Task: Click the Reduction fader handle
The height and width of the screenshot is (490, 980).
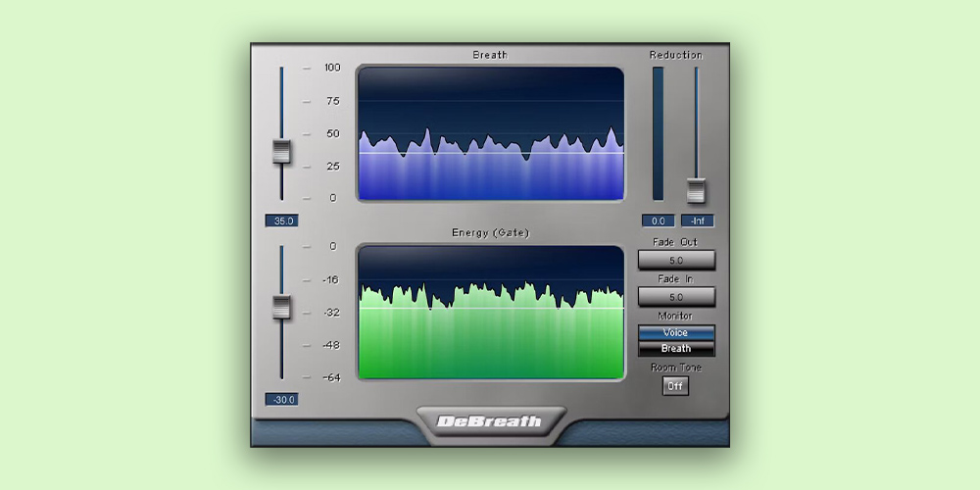Action: (696, 190)
